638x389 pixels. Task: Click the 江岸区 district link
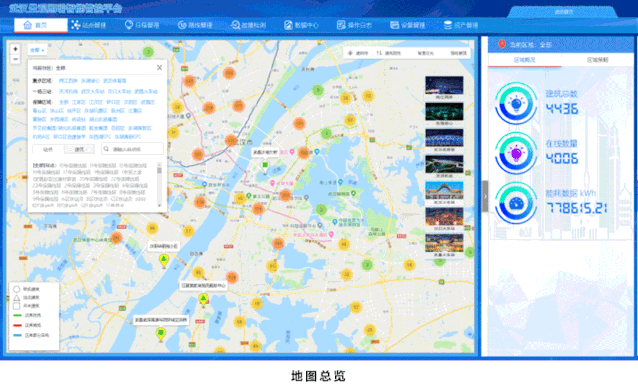(79, 102)
